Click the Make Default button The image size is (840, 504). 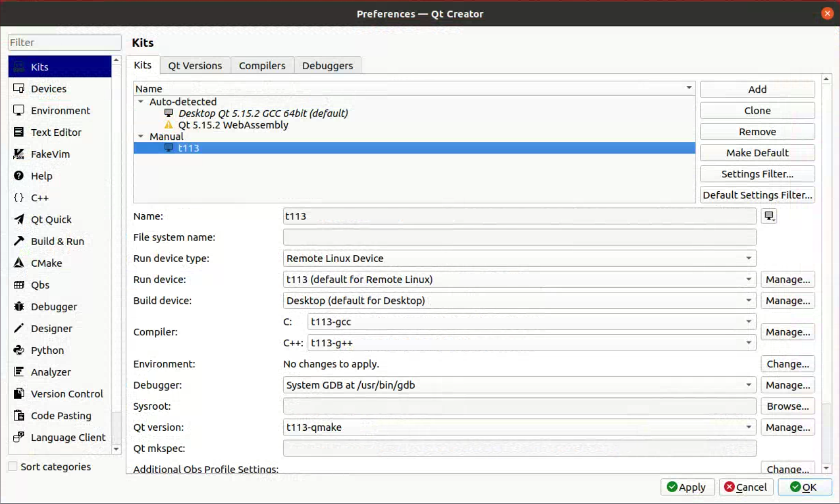(757, 153)
